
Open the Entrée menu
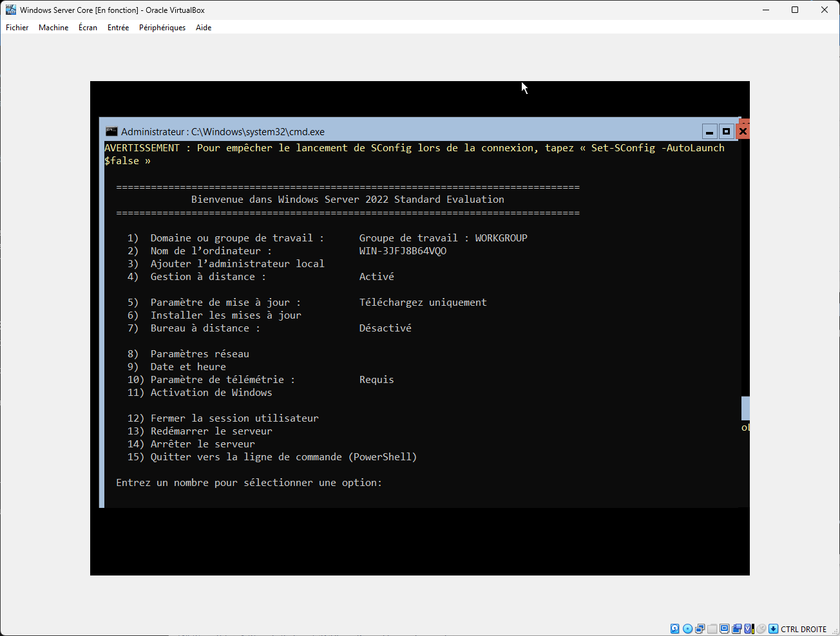point(118,28)
